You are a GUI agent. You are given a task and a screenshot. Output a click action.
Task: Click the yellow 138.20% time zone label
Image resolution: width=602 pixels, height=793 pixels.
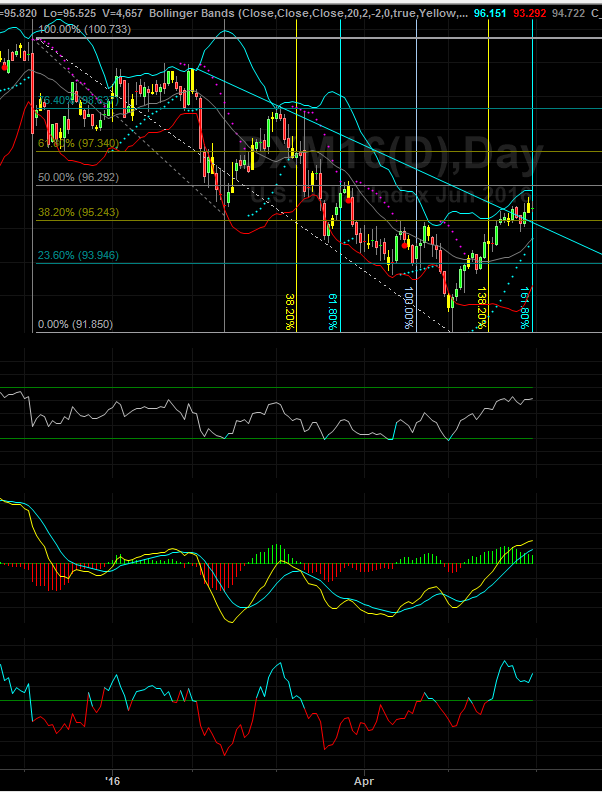click(481, 308)
